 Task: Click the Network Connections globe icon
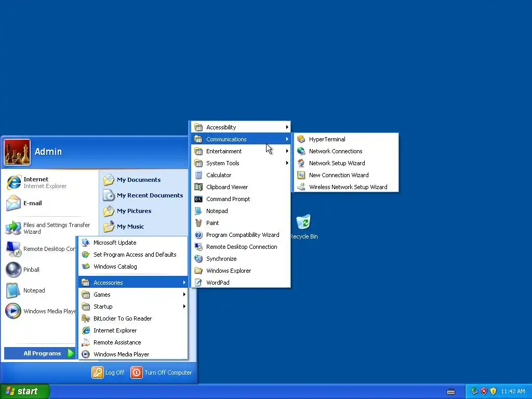301,151
